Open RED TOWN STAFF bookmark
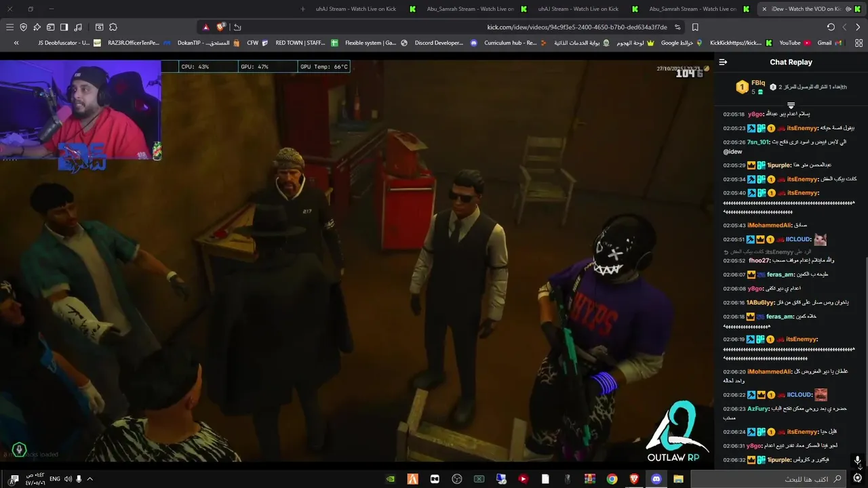 [306, 43]
